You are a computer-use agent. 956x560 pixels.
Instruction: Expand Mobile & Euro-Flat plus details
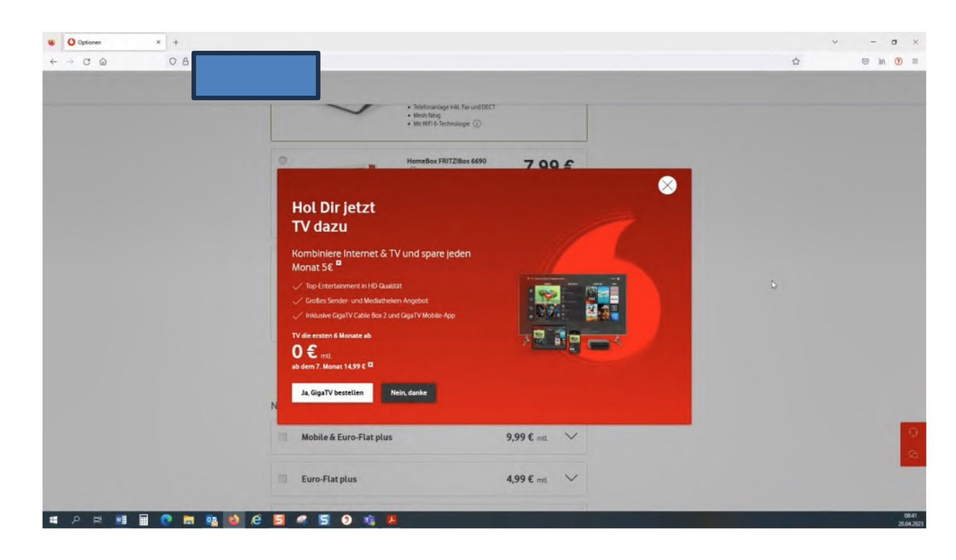click(571, 436)
